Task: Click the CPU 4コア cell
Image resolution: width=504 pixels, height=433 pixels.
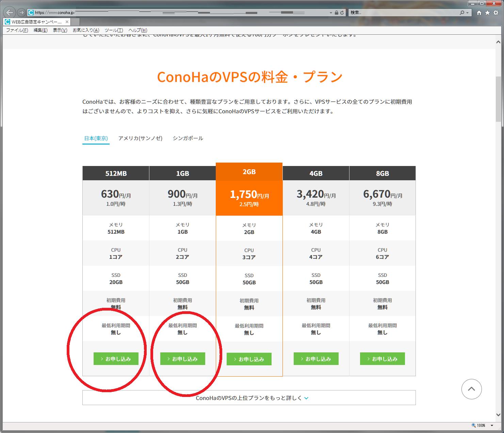Action: [x=316, y=253]
